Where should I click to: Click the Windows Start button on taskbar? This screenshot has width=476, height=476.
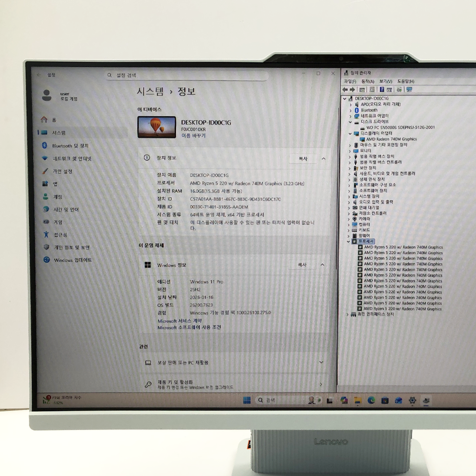point(247,400)
